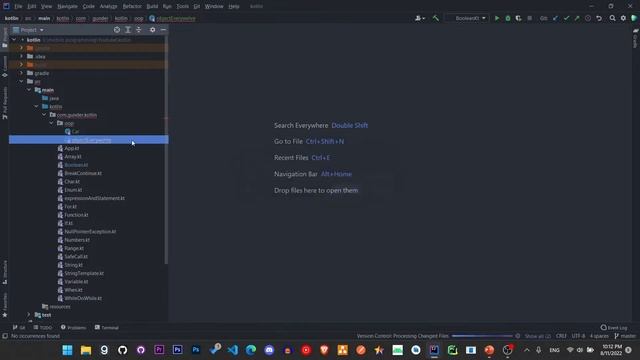The height and width of the screenshot is (360, 640).
Task: Open the Tools menu
Action: (x=182, y=7)
